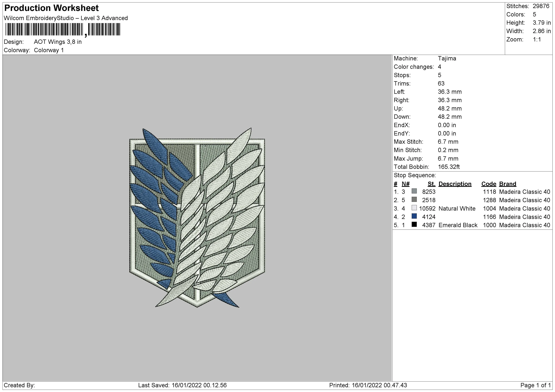Click the stitch count value 29876
The width and height of the screenshot is (555, 392).
[541, 6]
